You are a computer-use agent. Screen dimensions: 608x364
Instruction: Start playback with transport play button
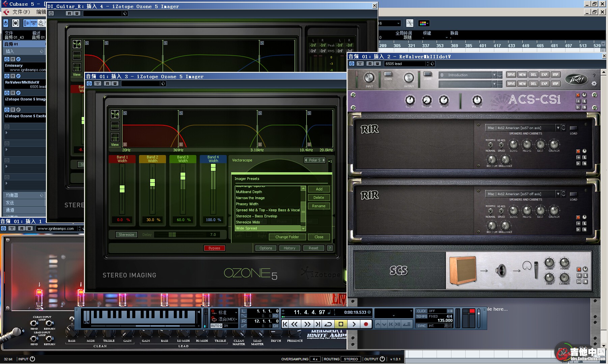tap(354, 324)
